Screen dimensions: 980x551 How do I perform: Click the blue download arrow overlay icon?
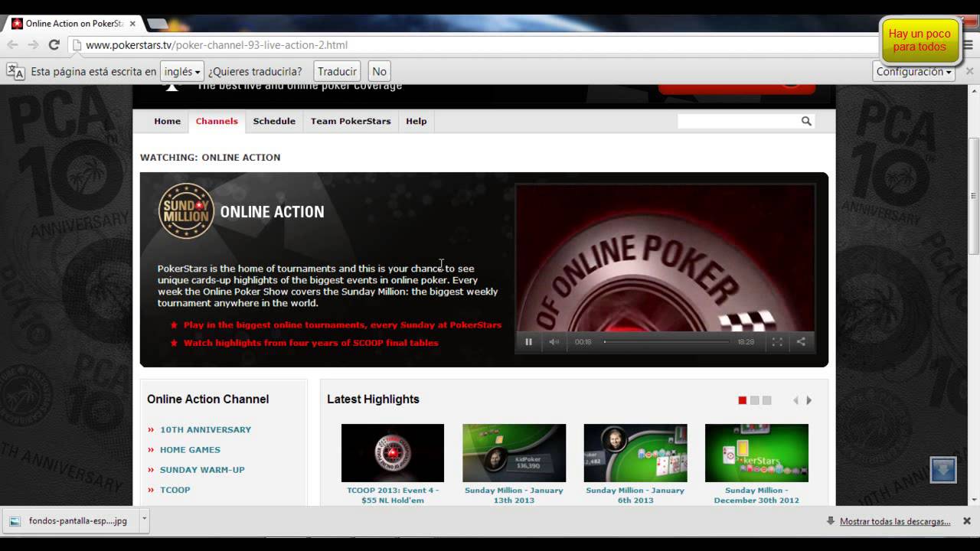coord(943,469)
